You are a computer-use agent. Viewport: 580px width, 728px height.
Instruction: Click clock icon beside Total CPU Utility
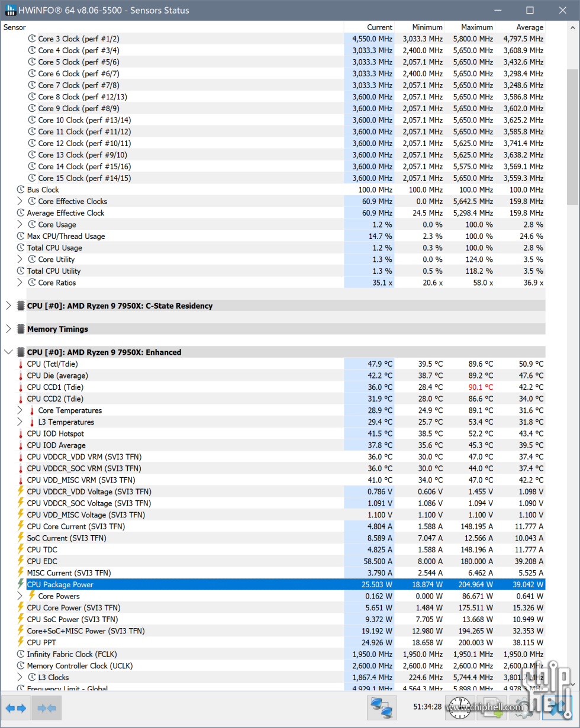21,271
